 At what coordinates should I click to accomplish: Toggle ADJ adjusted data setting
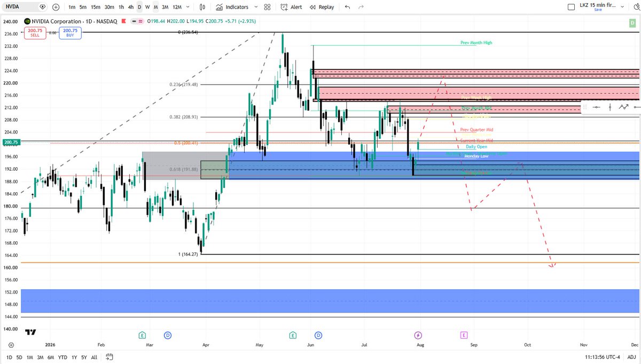[631, 357]
